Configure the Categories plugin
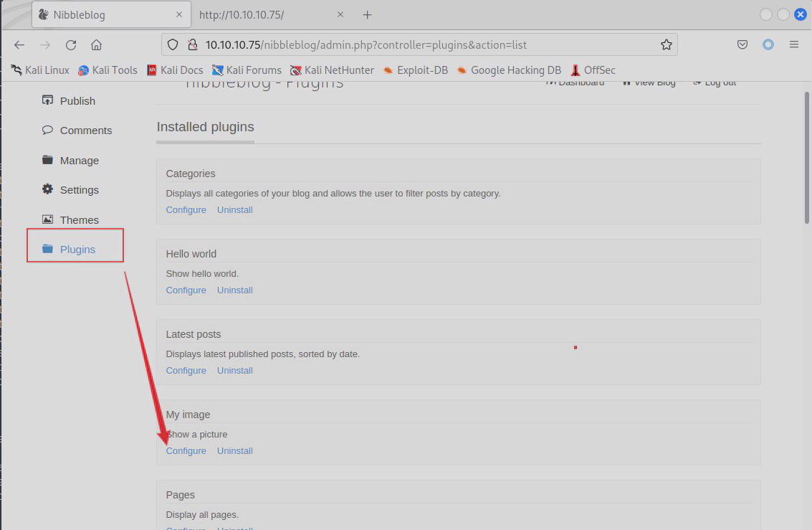Viewport: 812px width, 530px height. [x=186, y=210]
